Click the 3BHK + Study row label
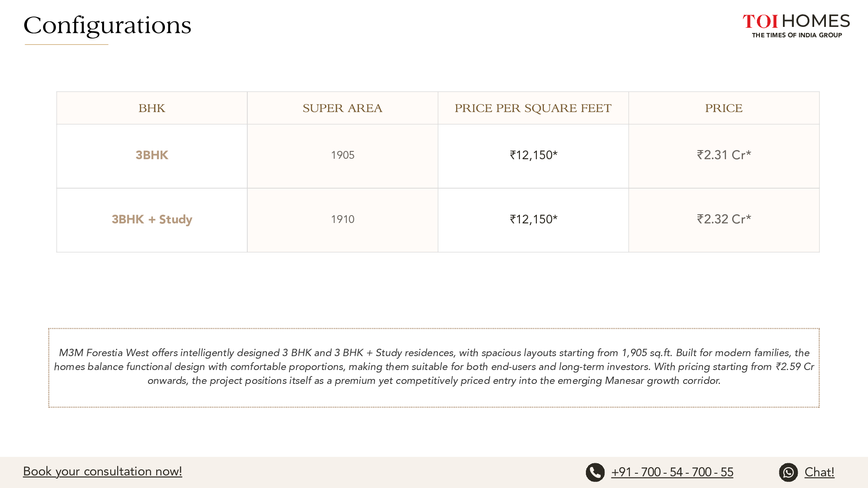The width and height of the screenshot is (868, 488). [151, 219]
